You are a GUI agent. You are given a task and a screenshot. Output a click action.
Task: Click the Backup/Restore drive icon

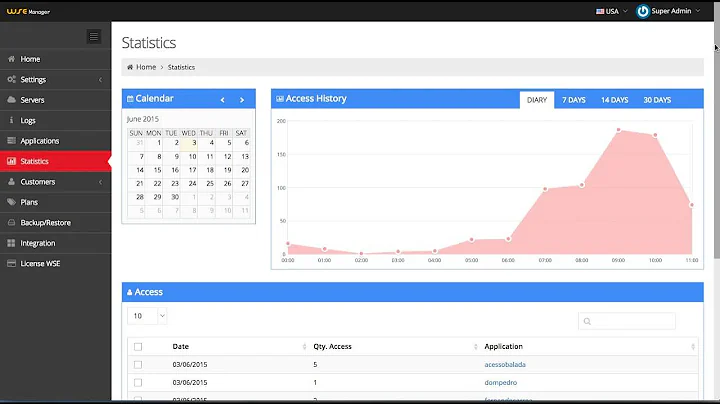tap(11, 223)
